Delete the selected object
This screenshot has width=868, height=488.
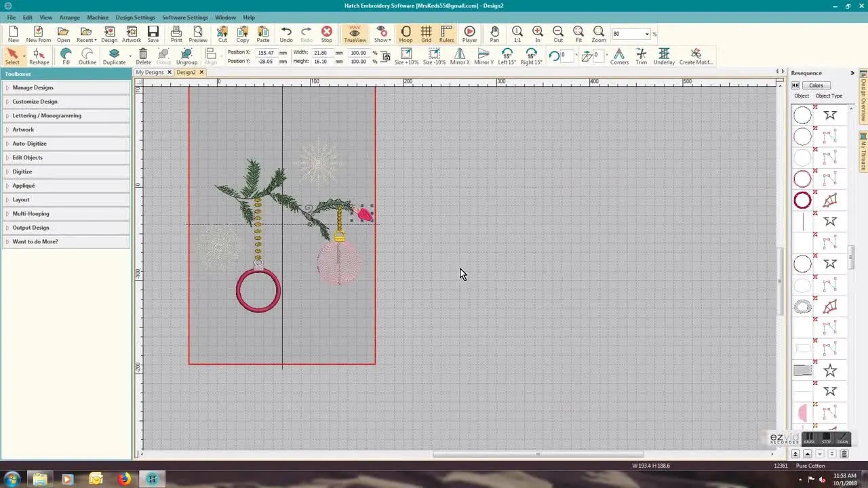click(143, 57)
